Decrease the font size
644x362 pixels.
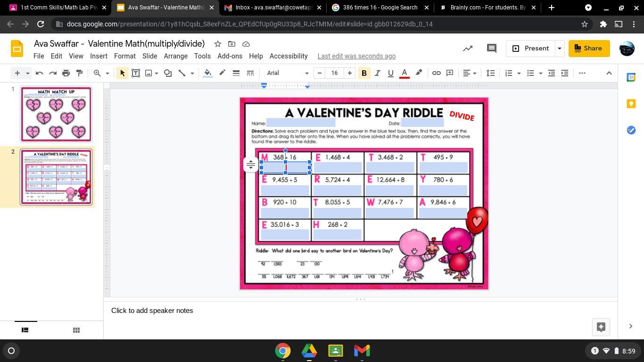point(320,73)
